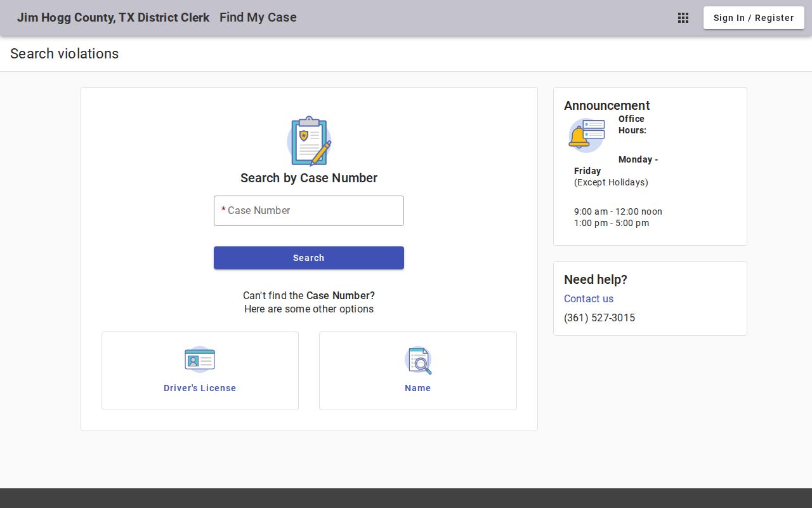This screenshot has height=508, width=812.
Task: Click the Announcement heading
Action: coord(607,105)
